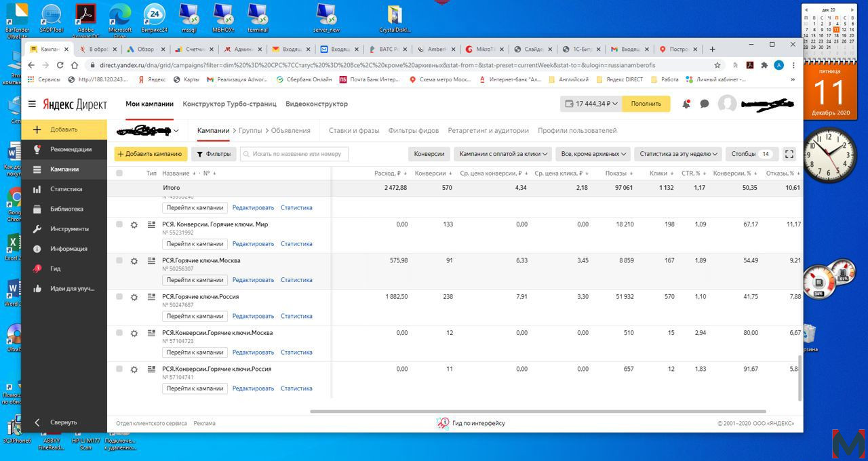Screen dimensions: 868x461
Task: Open Фильтры фидов tab
Action: [x=414, y=130]
